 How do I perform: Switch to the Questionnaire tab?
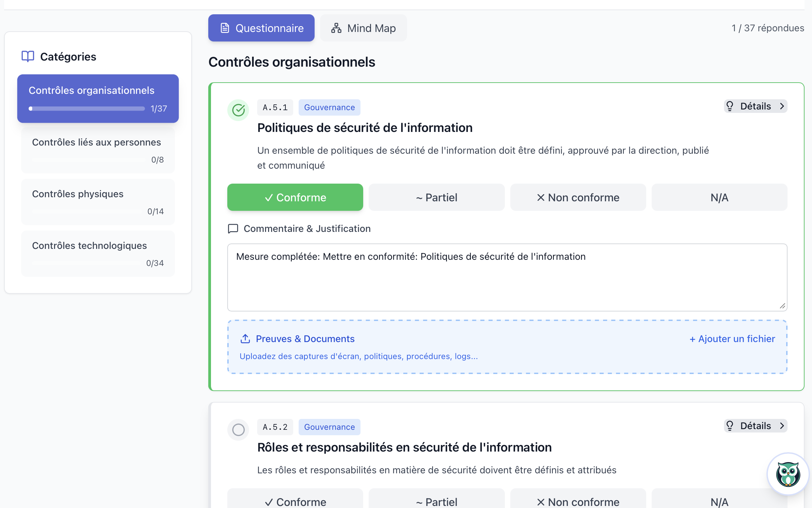tap(261, 28)
